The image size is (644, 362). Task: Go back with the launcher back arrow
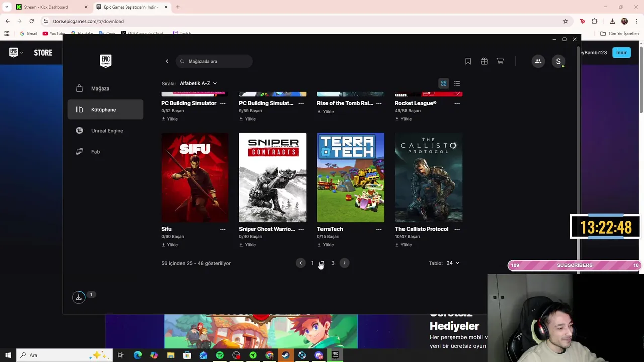(x=167, y=61)
